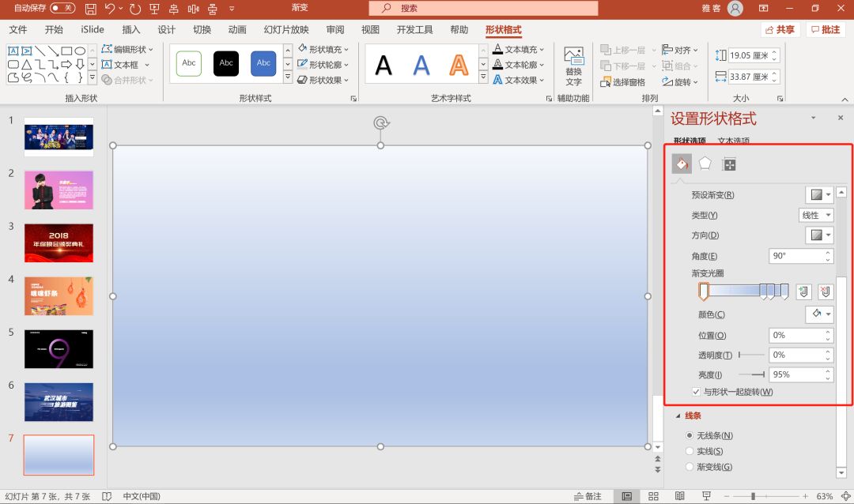Open the Fill & Line paint bucket pane icon
854x504 pixels.
click(x=682, y=164)
